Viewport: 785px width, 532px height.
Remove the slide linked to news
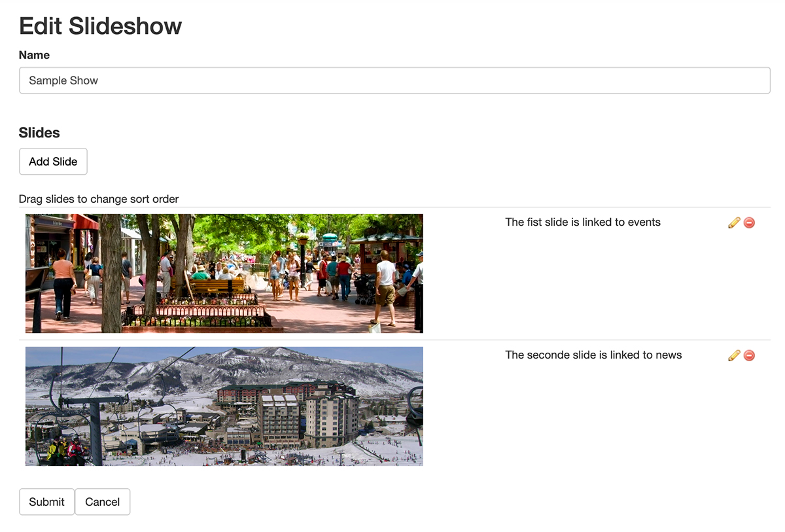point(750,355)
